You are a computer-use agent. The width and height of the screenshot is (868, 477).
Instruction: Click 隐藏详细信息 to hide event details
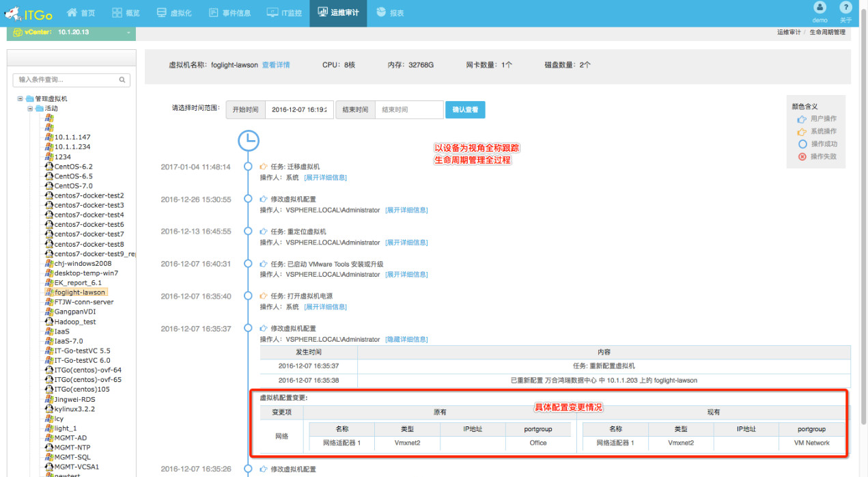pos(406,340)
